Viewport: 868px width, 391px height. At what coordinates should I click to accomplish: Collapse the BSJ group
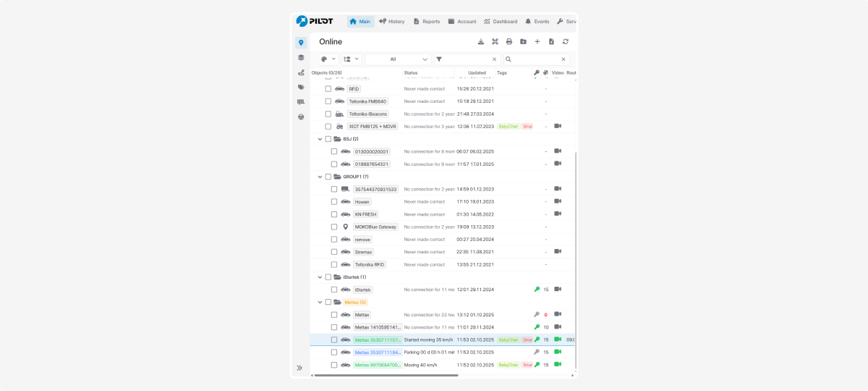320,139
